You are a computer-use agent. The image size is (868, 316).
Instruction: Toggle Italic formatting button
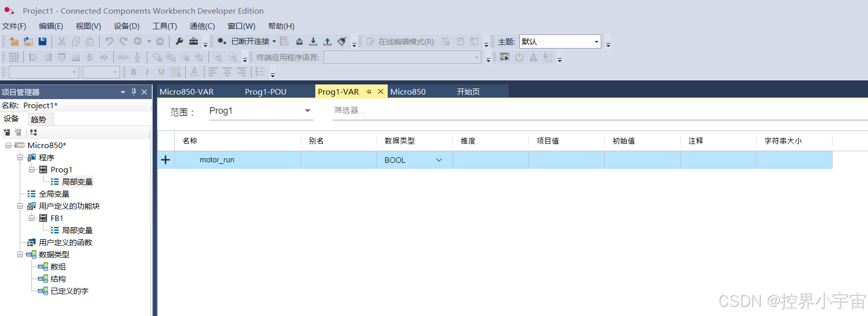(x=147, y=72)
